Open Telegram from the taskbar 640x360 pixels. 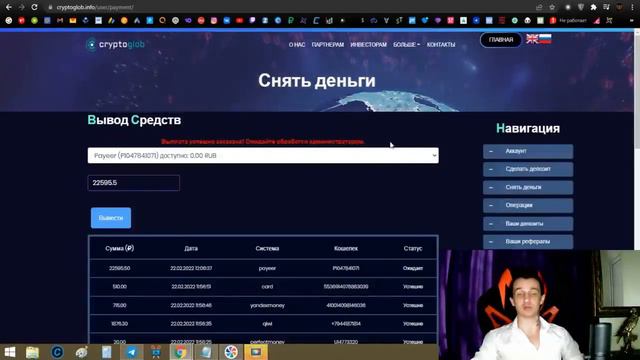point(131,352)
